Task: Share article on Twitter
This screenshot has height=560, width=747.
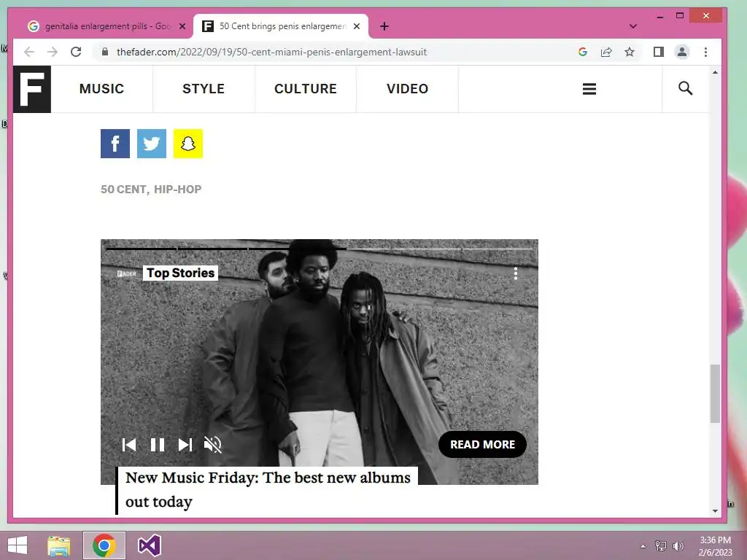Action: 152,144
